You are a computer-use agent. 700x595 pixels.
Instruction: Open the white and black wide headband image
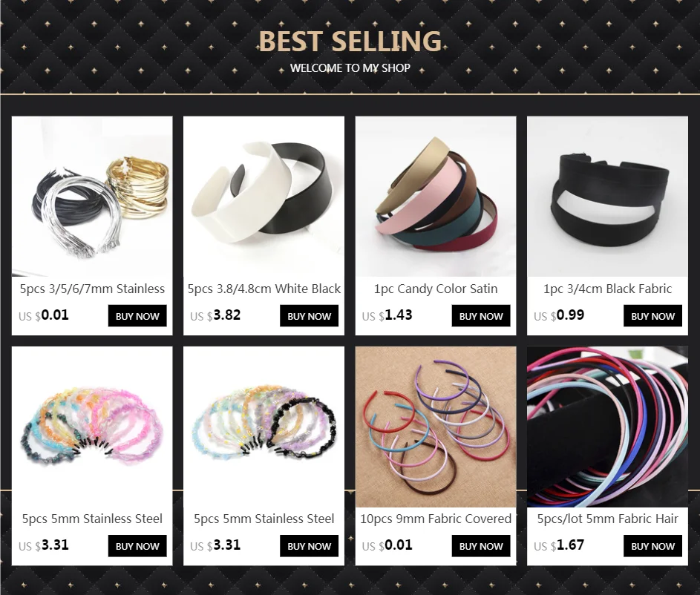click(264, 197)
